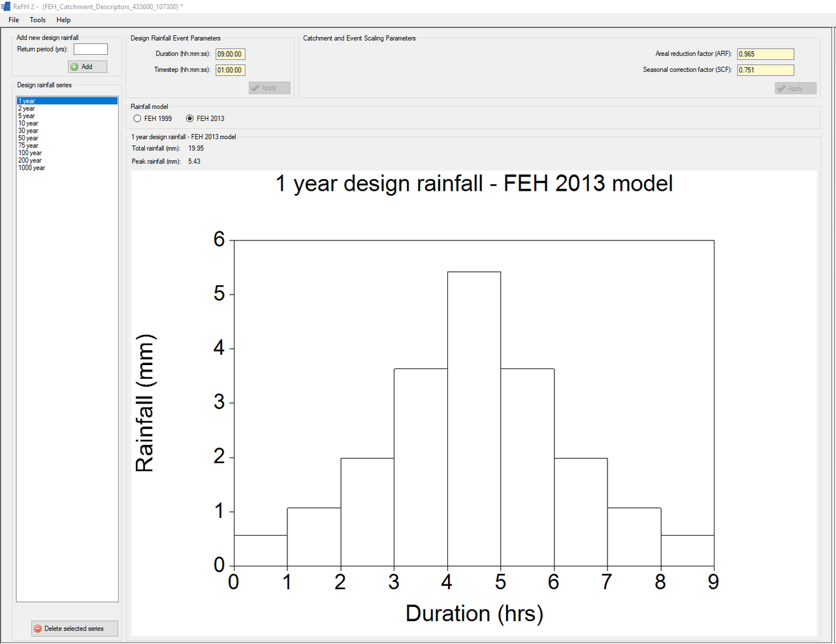This screenshot has width=836, height=644.
Task: Select the 50 year rainfall series
Action: tap(28, 138)
